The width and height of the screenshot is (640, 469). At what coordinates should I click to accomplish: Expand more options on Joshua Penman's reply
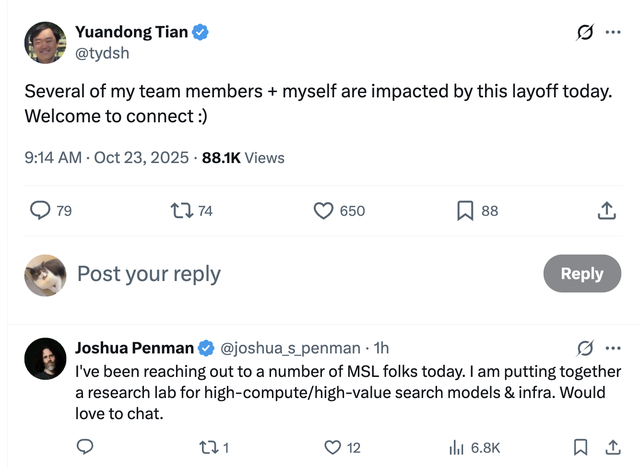(612, 348)
